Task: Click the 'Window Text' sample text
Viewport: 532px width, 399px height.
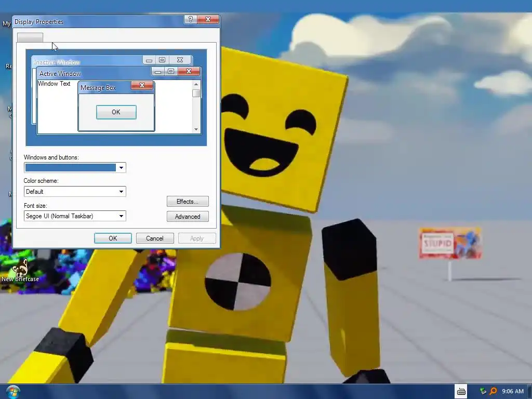Action: pos(54,84)
